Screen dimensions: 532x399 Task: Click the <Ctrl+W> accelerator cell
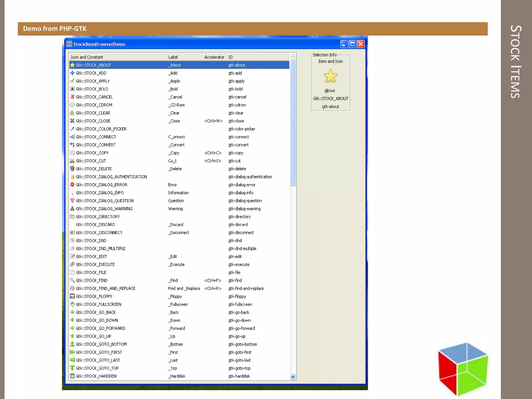tap(213, 121)
